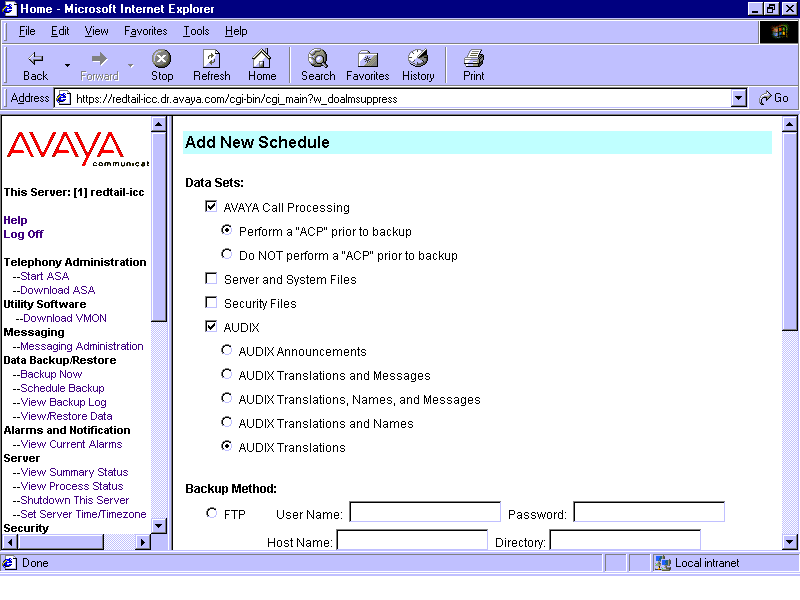The width and height of the screenshot is (800, 600).
Task: Open the View Summary Status link
Action: point(74,472)
